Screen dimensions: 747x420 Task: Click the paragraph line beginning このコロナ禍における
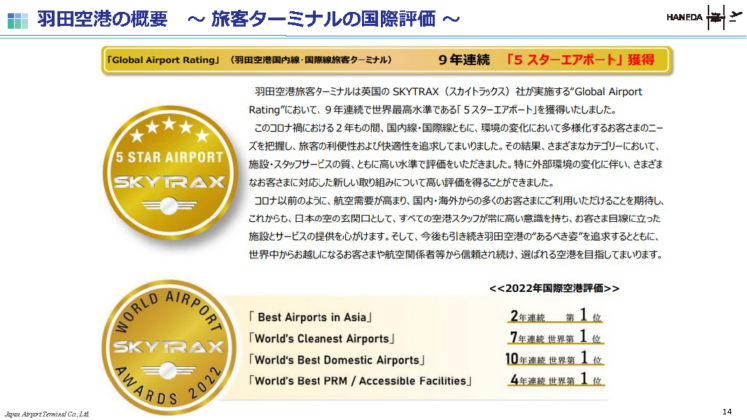point(458,128)
